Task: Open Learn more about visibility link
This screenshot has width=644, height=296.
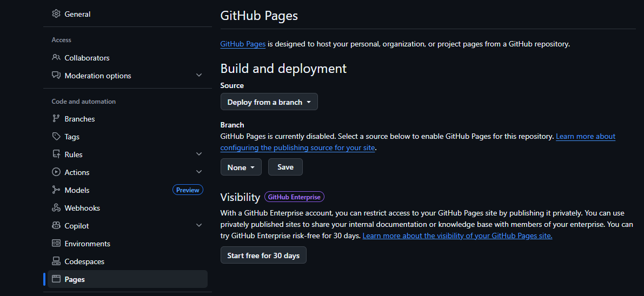Action: pos(457,236)
